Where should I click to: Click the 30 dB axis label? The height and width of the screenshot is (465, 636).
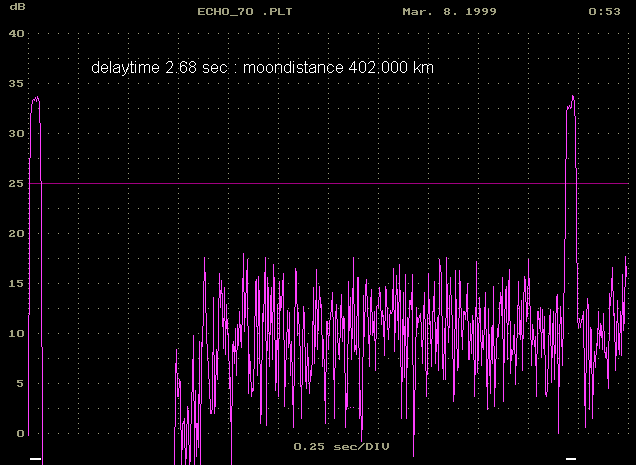(14, 133)
